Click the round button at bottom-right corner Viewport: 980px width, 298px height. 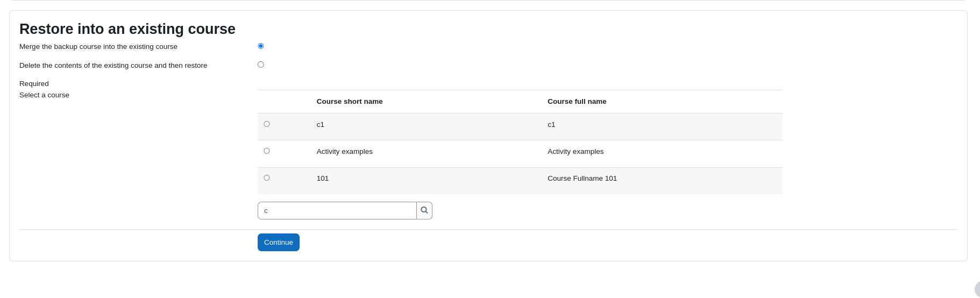click(x=977, y=289)
